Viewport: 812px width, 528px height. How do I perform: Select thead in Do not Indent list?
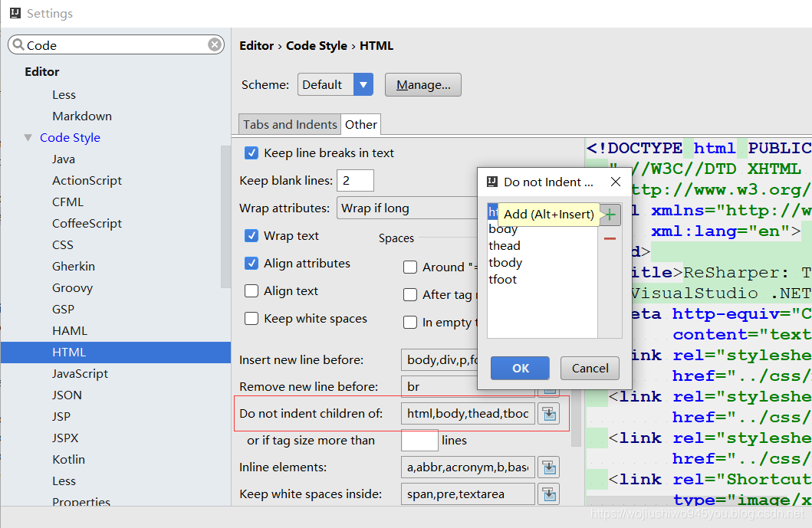pyautogui.click(x=505, y=246)
